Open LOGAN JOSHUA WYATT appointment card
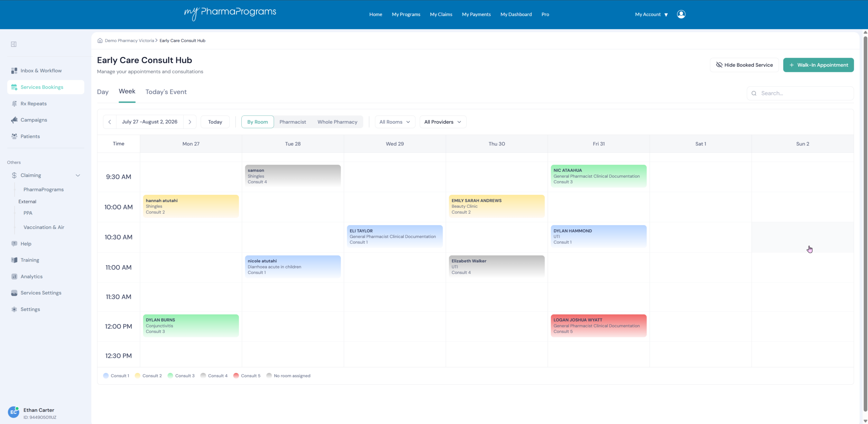This screenshot has width=868, height=424. pos(598,326)
